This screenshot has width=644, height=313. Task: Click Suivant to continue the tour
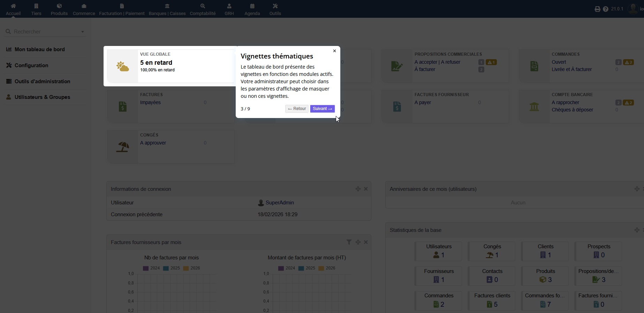coord(322,109)
